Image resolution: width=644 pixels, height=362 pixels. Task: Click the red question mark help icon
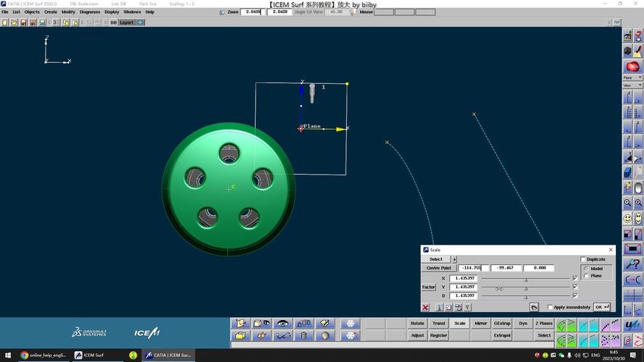coord(637,36)
